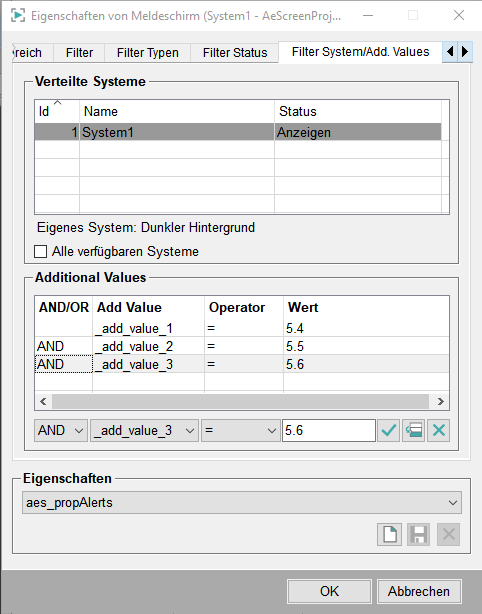The image size is (482, 614).
Task: Expand the _add_value_3 dropdown
Action: pyautogui.click(x=144, y=431)
